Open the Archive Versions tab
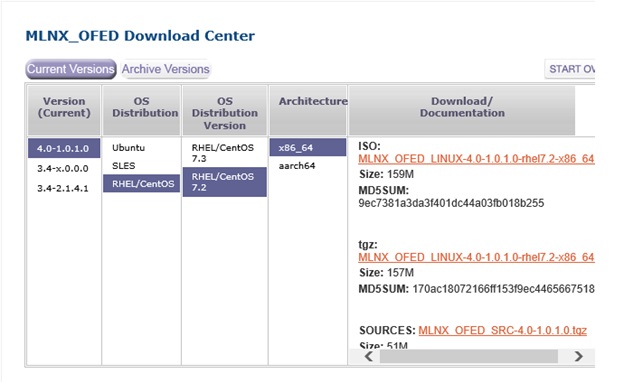 tap(166, 69)
